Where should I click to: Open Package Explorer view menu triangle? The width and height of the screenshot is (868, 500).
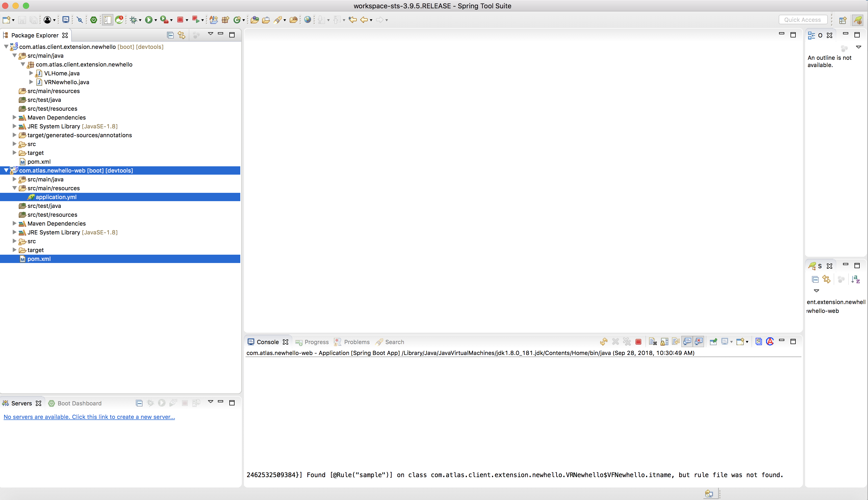tap(210, 34)
